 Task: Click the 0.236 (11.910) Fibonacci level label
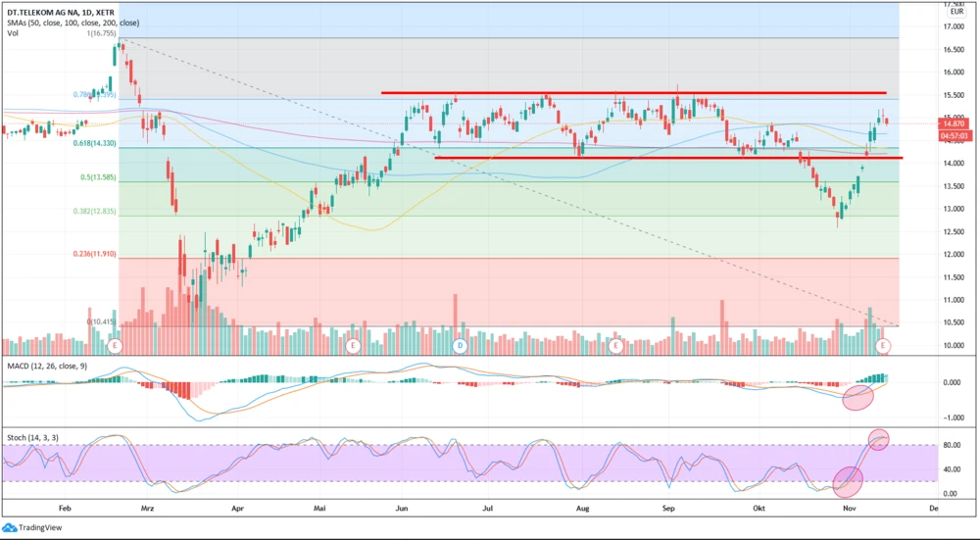point(94,254)
